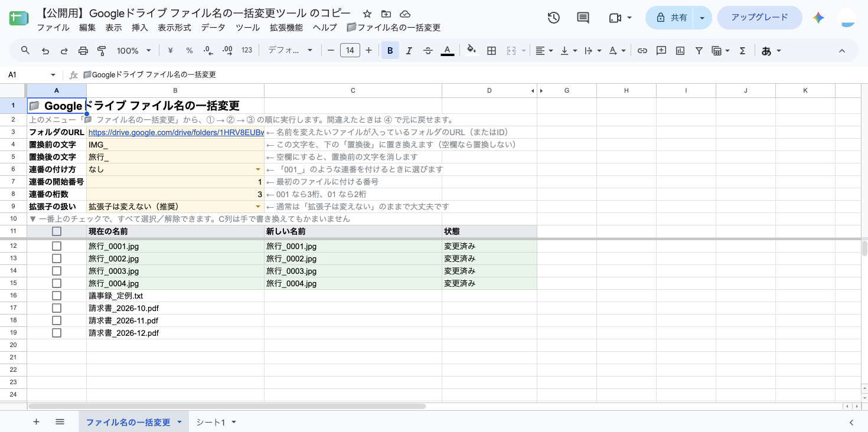This screenshot has height=432, width=868.
Task: Toggle the select-all checkbox in header row 11
Action: click(57, 231)
